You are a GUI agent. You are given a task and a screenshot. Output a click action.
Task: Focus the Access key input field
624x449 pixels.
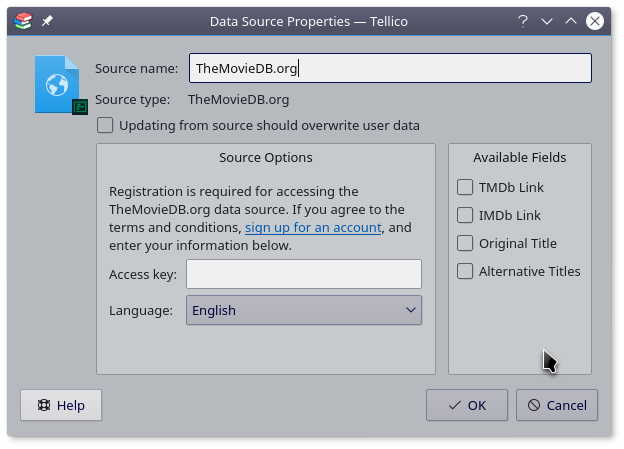point(304,274)
